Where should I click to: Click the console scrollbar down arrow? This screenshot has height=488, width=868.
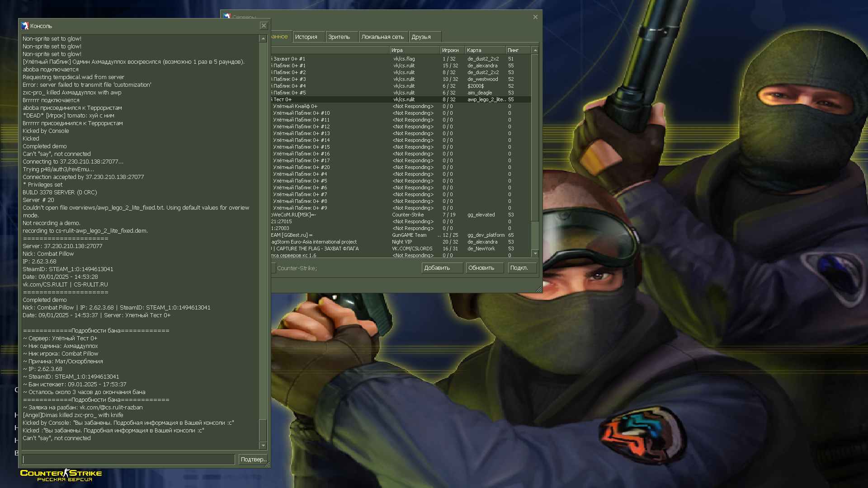(x=263, y=446)
